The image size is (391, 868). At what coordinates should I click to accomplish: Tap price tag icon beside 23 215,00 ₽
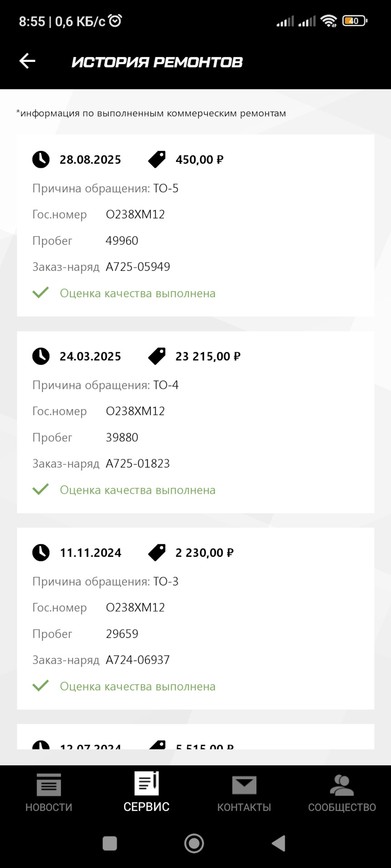coord(157,356)
